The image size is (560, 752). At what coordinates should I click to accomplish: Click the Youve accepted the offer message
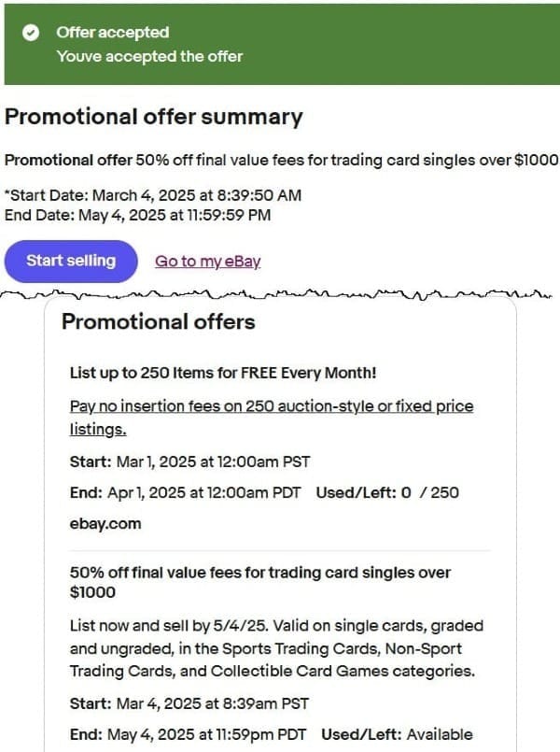point(149,56)
